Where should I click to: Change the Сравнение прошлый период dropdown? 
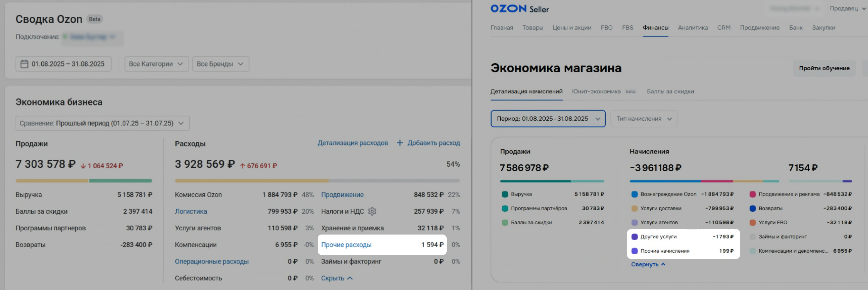pyautogui.click(x=102, y=123)
